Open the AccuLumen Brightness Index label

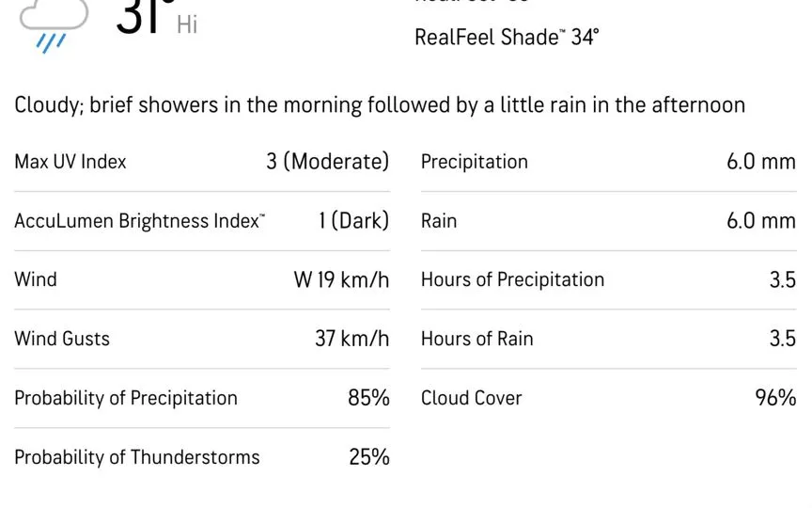point(139,221)
